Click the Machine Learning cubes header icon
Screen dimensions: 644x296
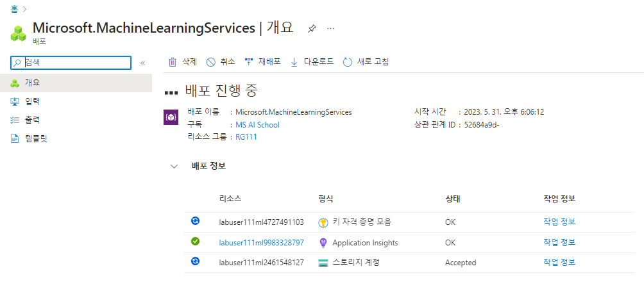pyautogui.click(x=19, y=33)
